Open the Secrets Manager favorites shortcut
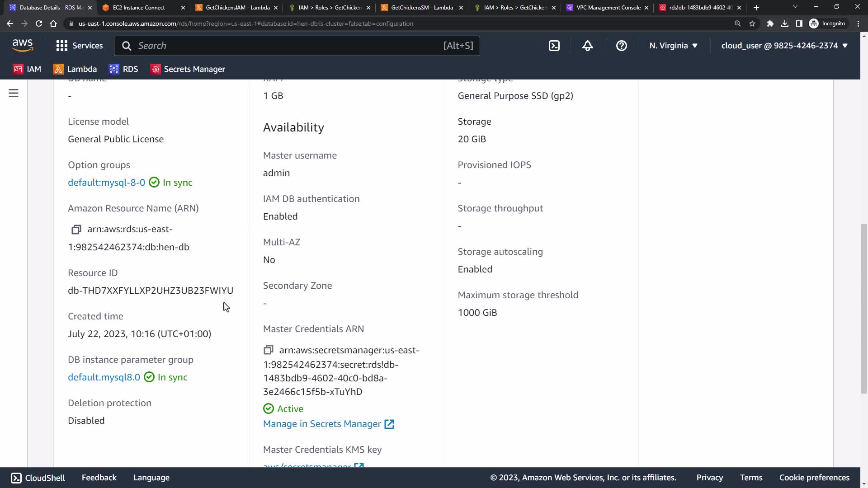 pos(188,69)
